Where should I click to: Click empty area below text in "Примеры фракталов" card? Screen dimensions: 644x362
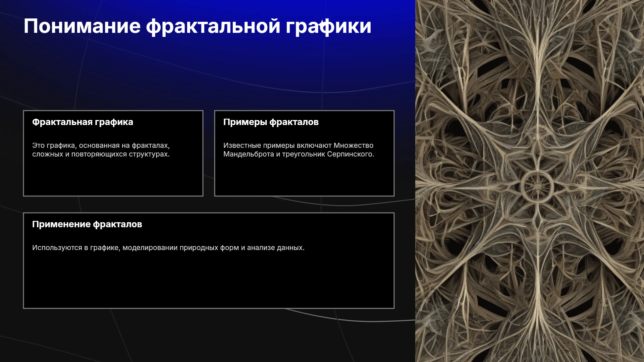[304, 178]
